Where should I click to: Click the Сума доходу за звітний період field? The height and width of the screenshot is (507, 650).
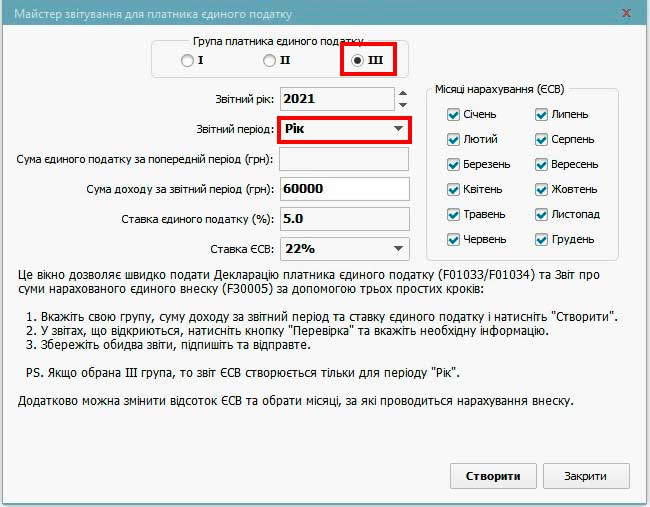[344, 189]
